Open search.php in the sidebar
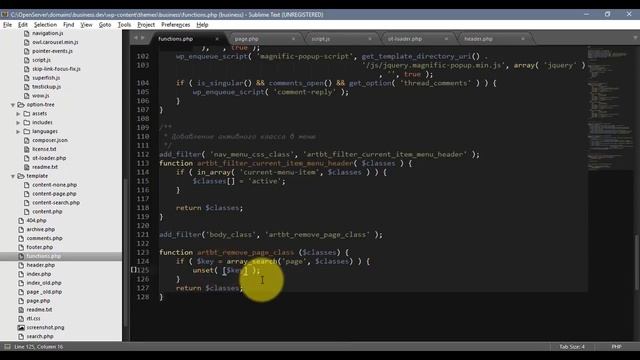 (40, 336)
